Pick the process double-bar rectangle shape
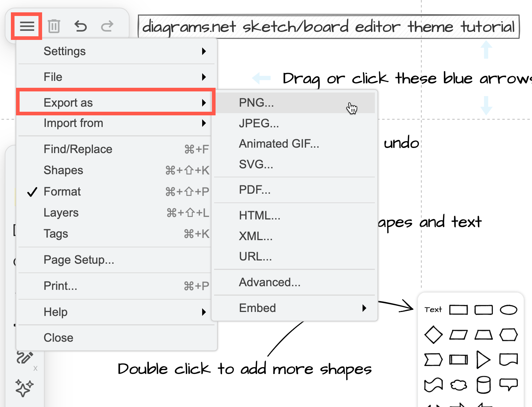This screenshot has width=532, height=407. point(459,359)
